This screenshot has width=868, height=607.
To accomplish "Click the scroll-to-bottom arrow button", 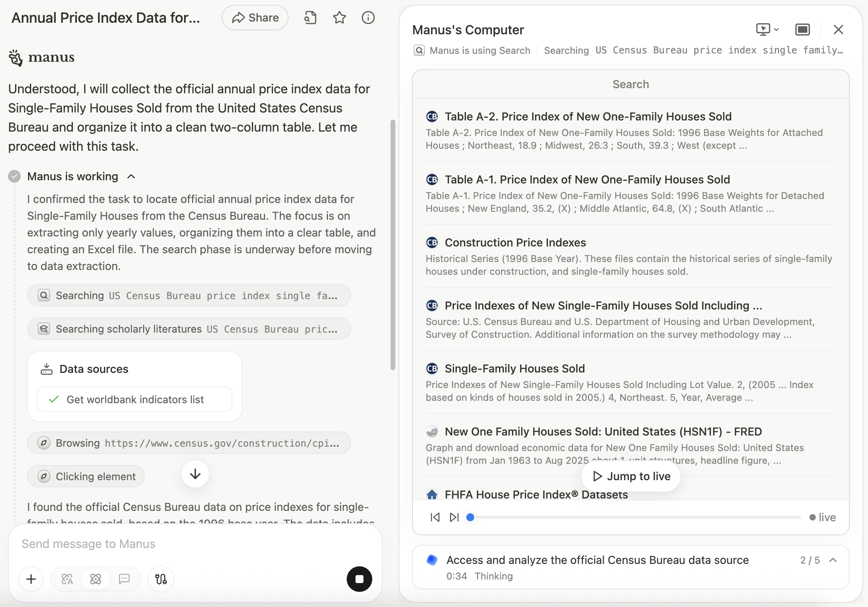I will click(195, 474).
